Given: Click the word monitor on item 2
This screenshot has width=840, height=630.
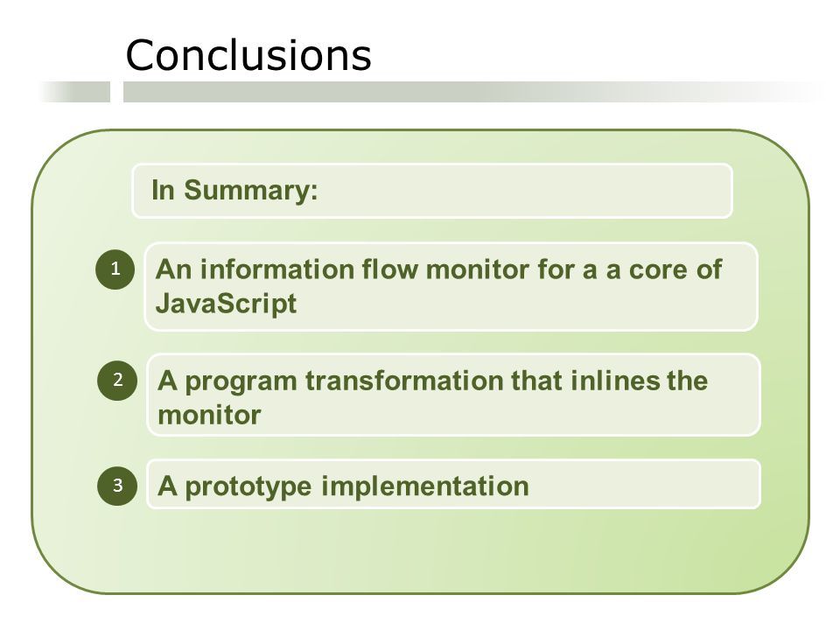Looking at the screenshot, I should [x=209, y=415].
